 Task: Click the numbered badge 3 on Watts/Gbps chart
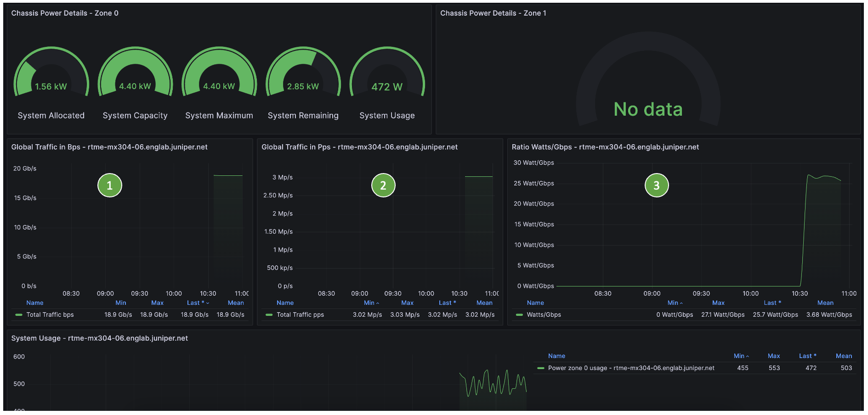click(656, 185)
